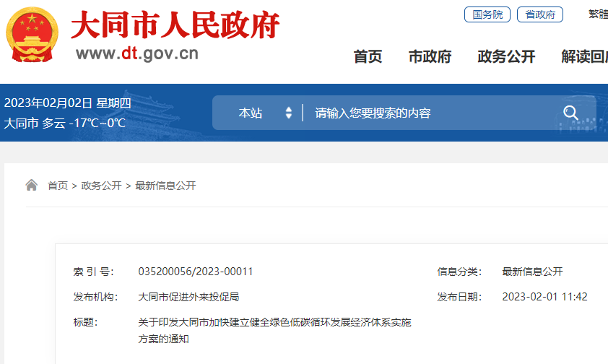Click 政务公开 in the breadcrumb

tap(101, 186)
